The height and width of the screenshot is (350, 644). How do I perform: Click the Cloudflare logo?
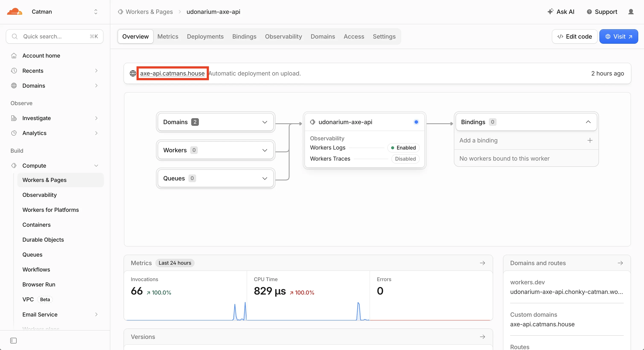pyautogui.click(x=15, y=12)
